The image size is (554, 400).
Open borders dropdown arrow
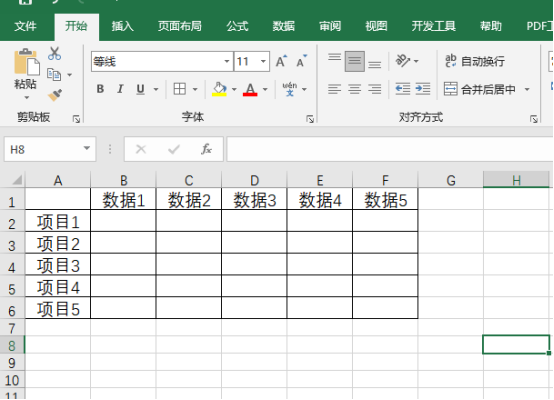pyautogui.click(x=195, y=89)
